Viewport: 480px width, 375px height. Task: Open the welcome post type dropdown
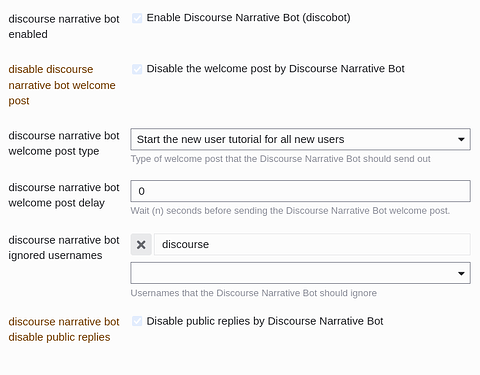tap(300, 139)
